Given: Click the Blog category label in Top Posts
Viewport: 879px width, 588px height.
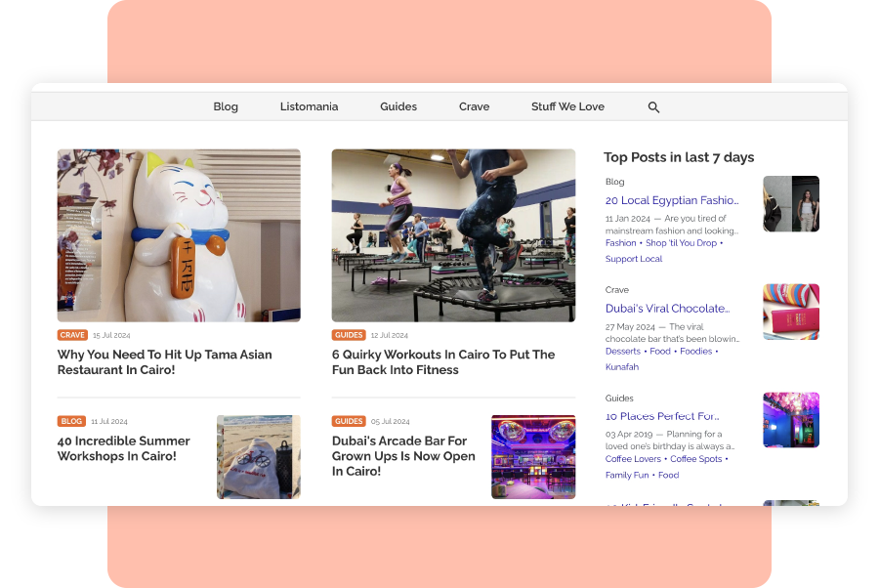Looking at the screenshot, I should tap(614, 182).
